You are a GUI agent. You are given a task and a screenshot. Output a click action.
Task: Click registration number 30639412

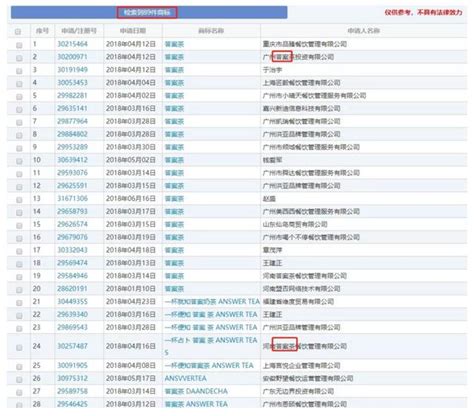[72, 160]
